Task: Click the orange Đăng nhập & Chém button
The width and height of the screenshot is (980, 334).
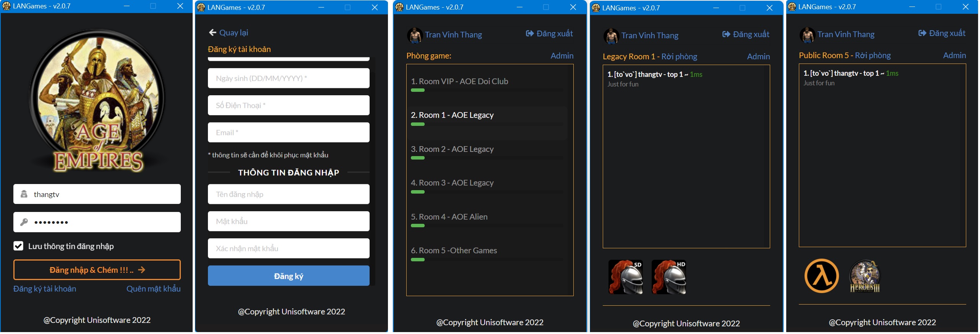Action: coord(97,270)
